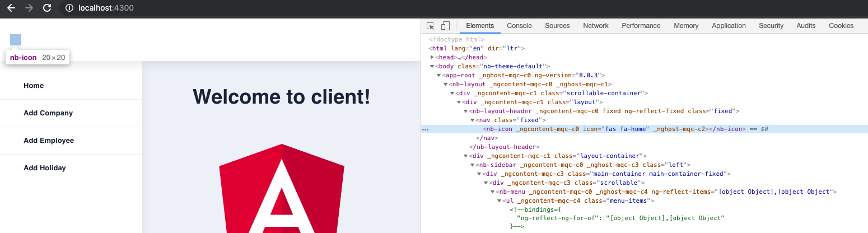Toggle the device toolbar icon
Screen dimensions: 868x233
445,26
